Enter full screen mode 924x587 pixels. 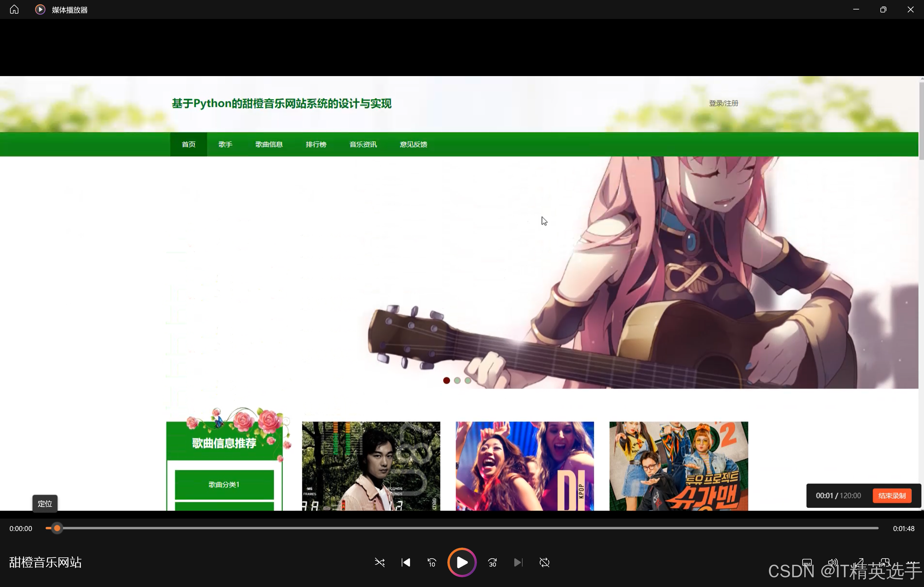(859, 562)
